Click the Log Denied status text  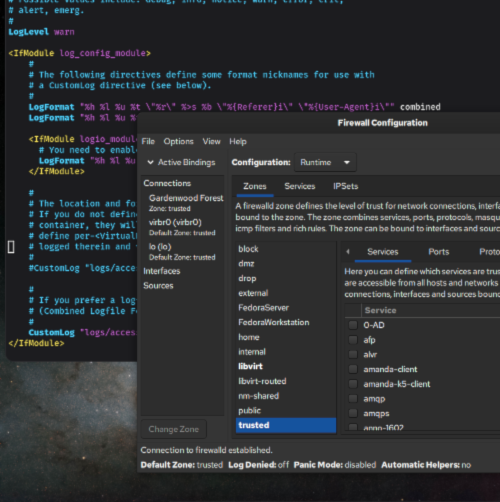click(258, 465)
